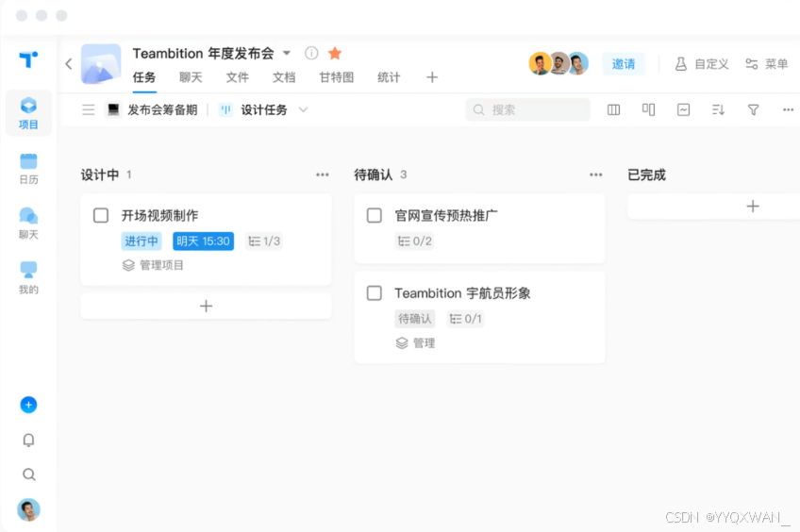The width and height of the screenshot is (800, 532).
Task: Click the 0/1 subtask counter
Action: (465, 319)
